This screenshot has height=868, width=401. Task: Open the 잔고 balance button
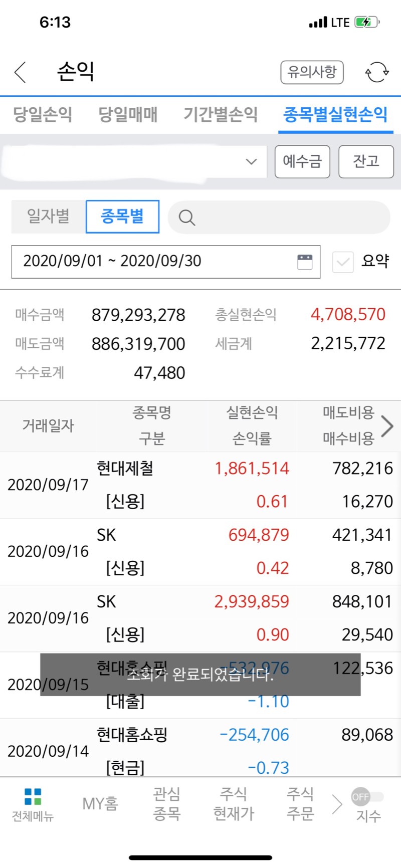[x=366, y=161]
